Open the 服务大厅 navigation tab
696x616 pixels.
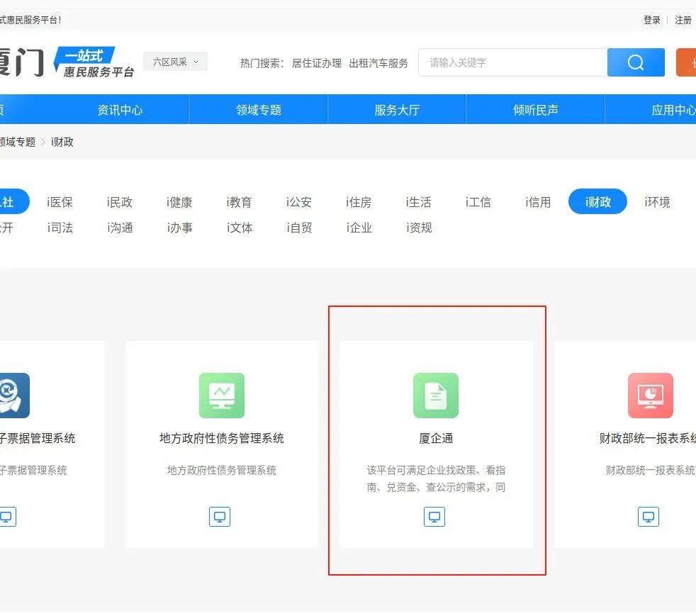[397, 110]
